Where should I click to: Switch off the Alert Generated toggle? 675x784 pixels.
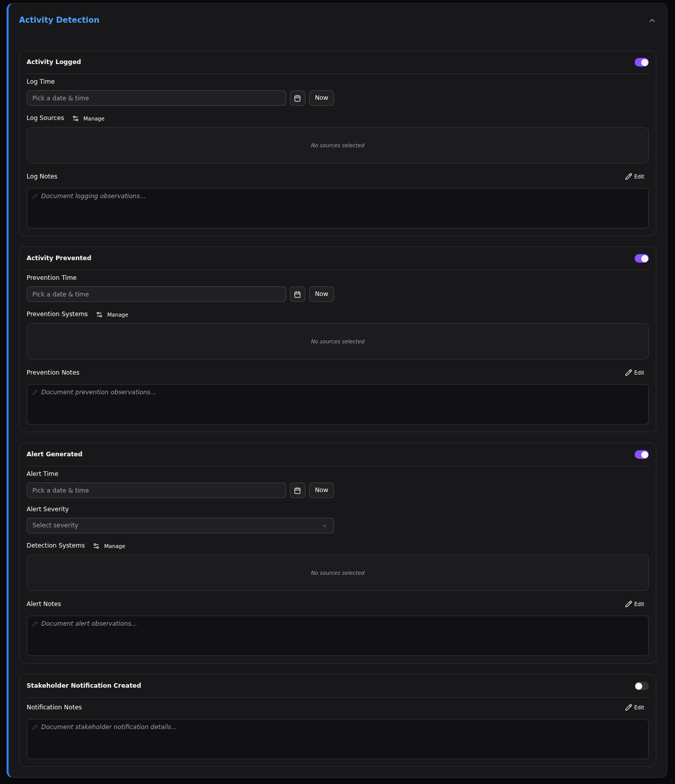click(641, 455)
